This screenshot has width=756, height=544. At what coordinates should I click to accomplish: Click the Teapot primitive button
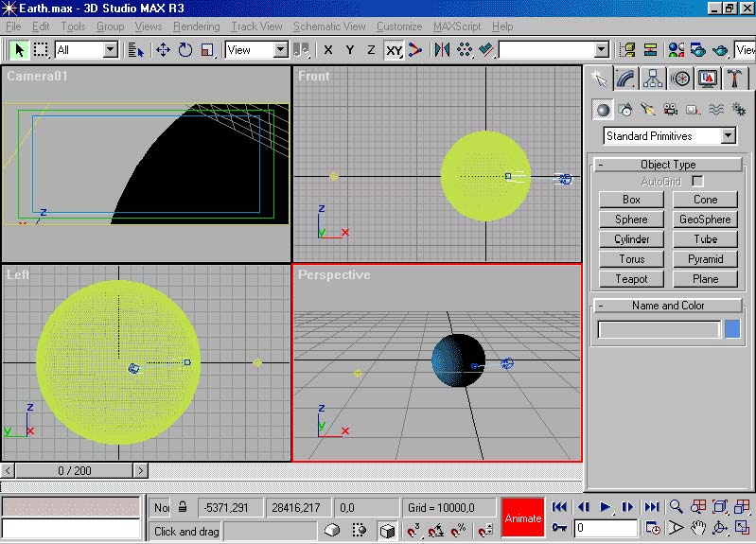(631, 279)
